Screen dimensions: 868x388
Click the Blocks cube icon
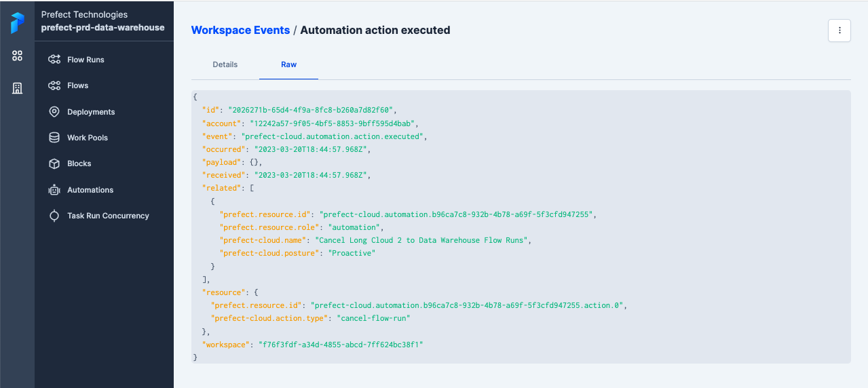pos(54,163)
